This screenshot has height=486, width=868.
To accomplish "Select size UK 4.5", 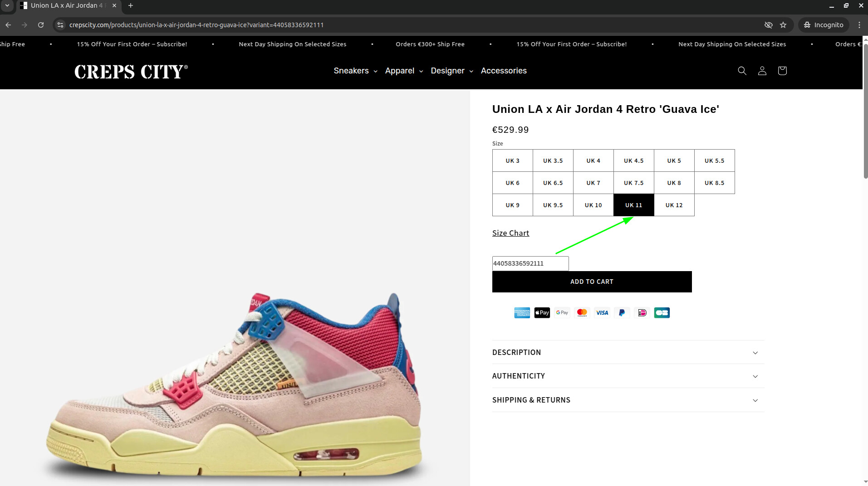I will pyautogui.click(x=633, y=160).
